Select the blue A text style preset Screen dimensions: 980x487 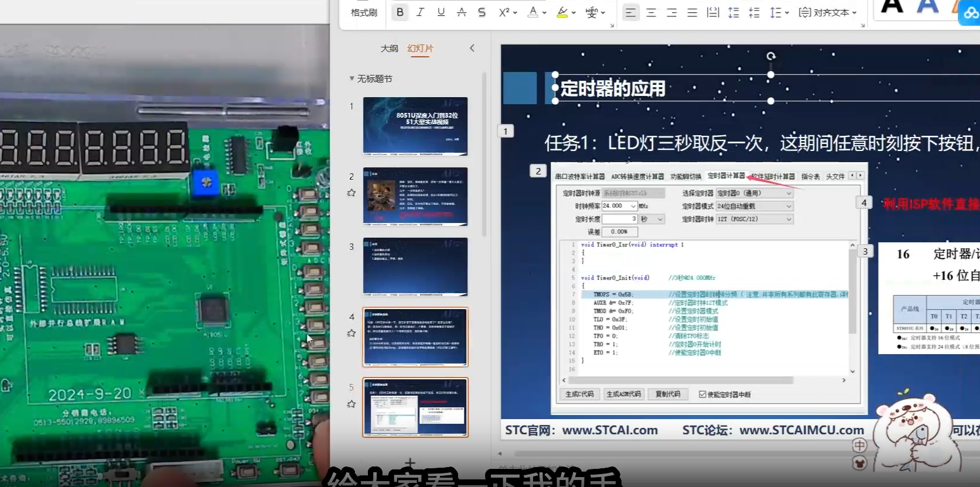[928, 6]
